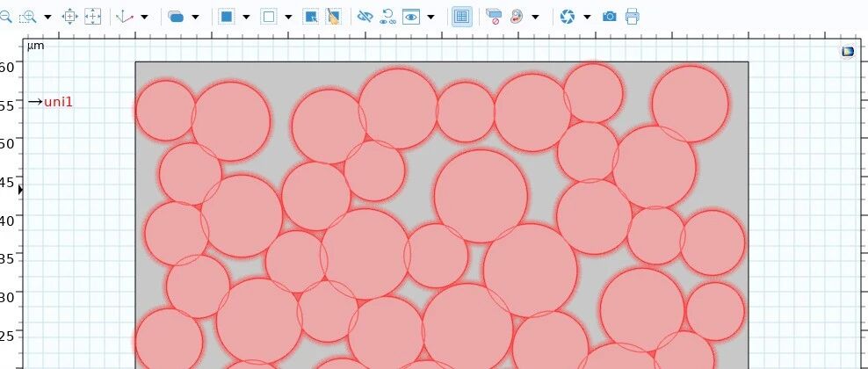The image size is (868, 369).
Task: Click the overlapping blue shapes transparency icon
Action: coord(176,17)
